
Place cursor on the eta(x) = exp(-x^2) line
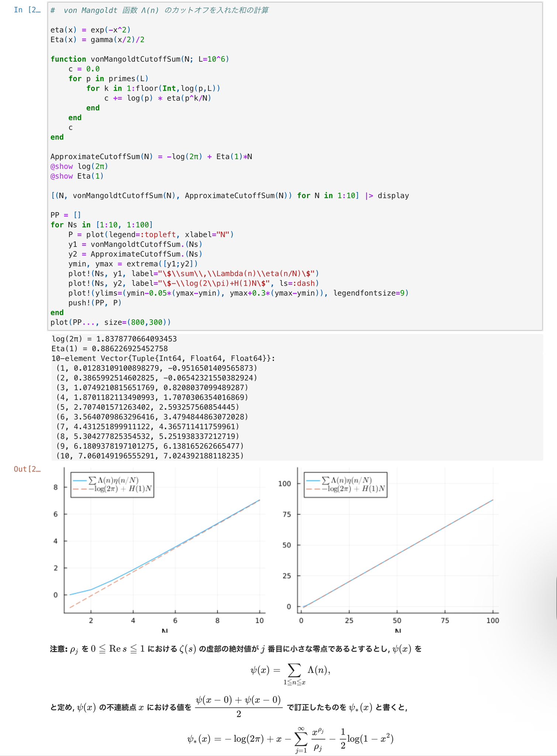pyautogui.click(x=90, y=30)
